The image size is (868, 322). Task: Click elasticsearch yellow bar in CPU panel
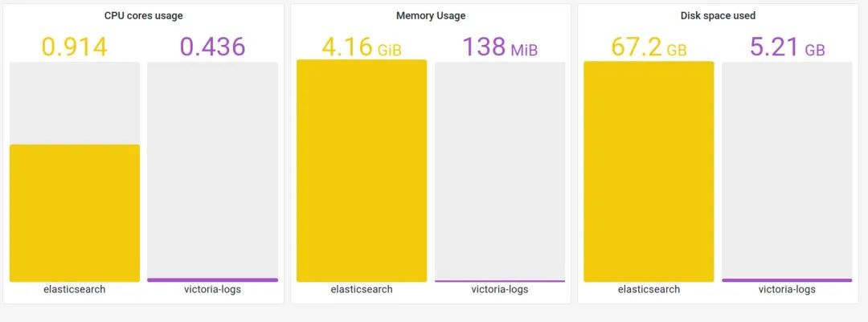(x=75, y=213)
